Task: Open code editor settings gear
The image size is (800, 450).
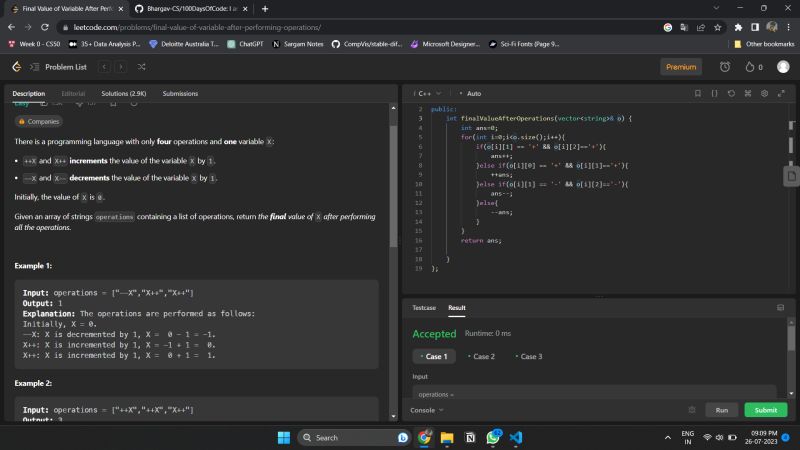Action: pyautogui.click(x=765, y=93)
